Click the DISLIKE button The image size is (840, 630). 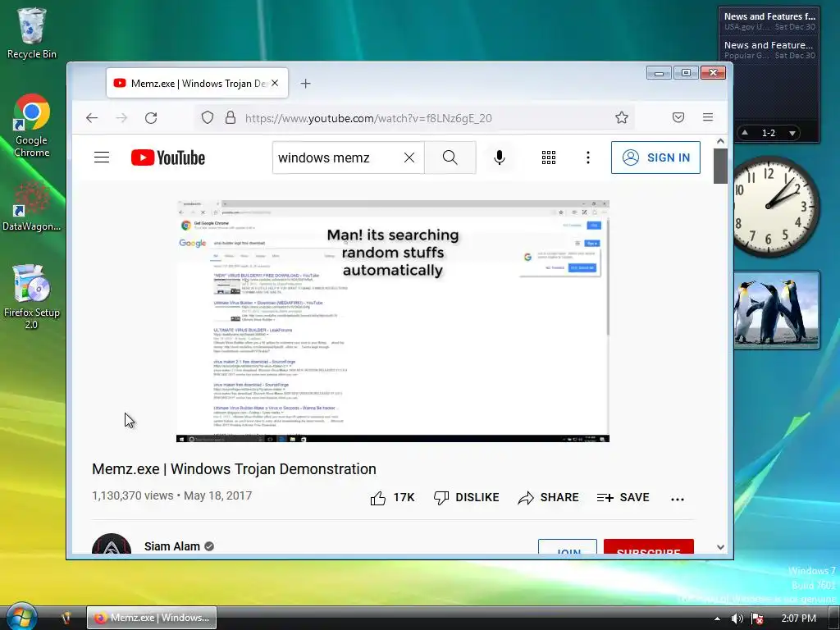point(466,498)
